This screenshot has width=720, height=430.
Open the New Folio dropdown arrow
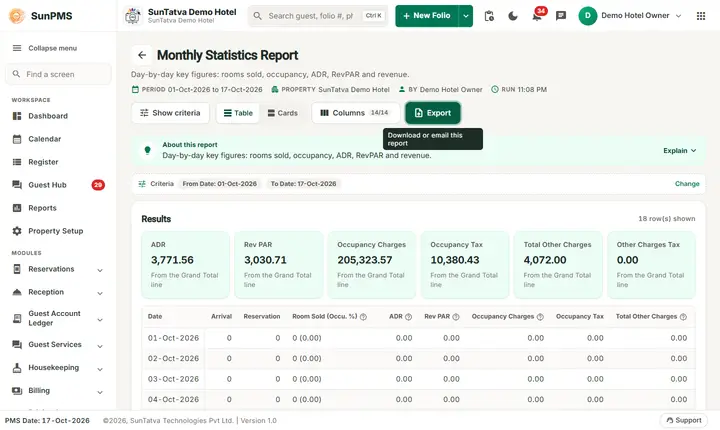[x=466, y=16]
